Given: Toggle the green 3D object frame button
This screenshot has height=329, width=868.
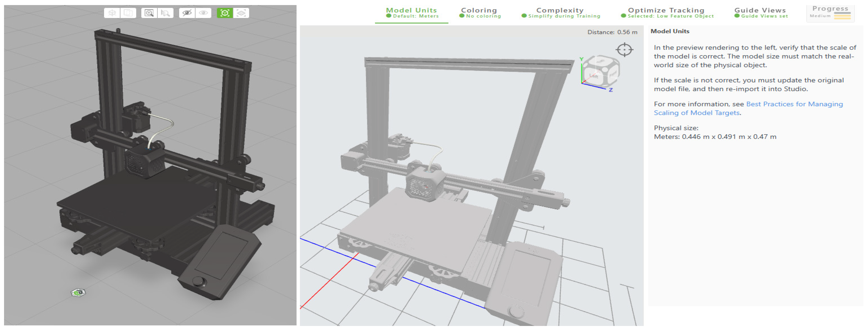Looking at the screenshot, I should pos(225,13).
